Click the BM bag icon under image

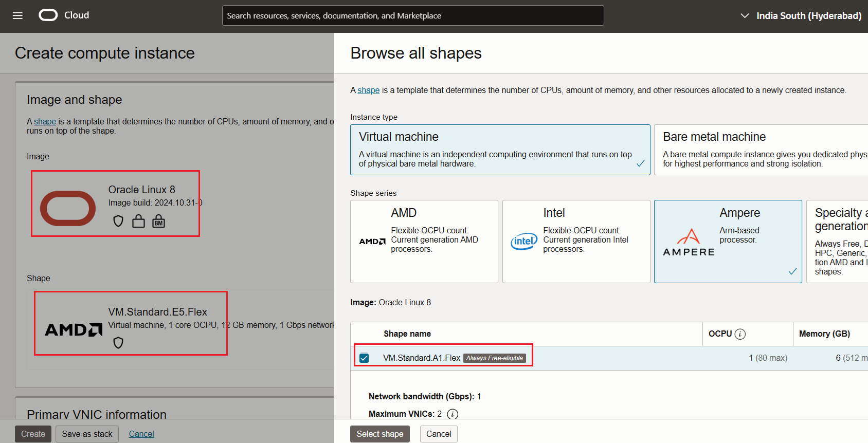(x=158, y=221)
